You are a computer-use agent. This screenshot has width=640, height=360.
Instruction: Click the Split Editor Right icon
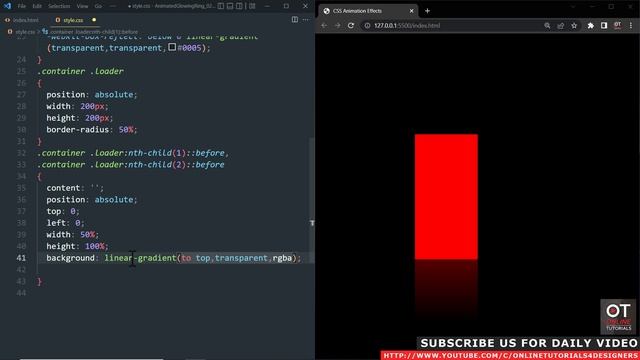[x=295, y=20]
